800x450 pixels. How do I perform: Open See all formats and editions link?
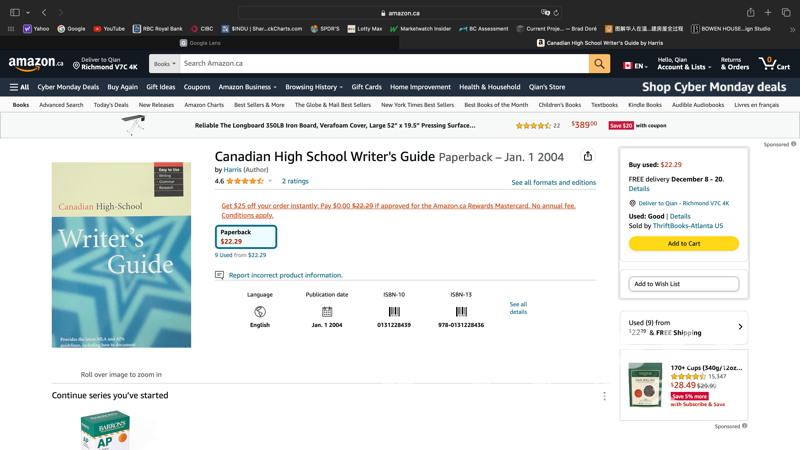click(x=553, y=183)
